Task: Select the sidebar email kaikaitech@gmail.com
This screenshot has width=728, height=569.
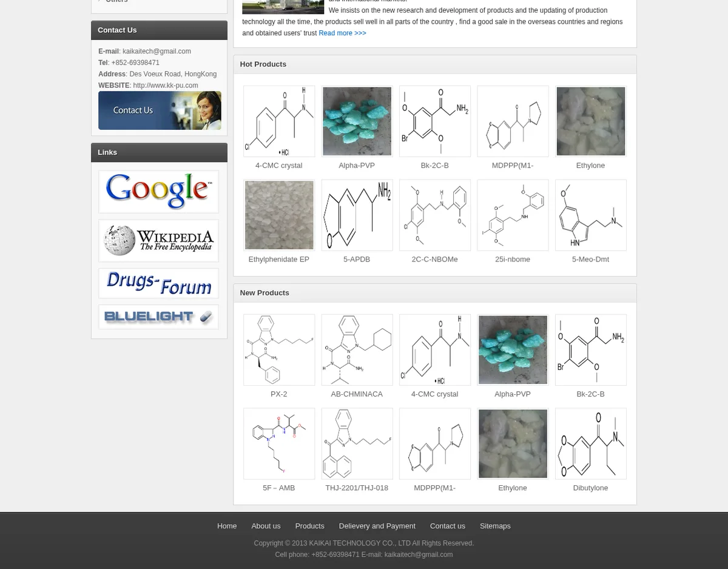Action: tap(157, 52)
